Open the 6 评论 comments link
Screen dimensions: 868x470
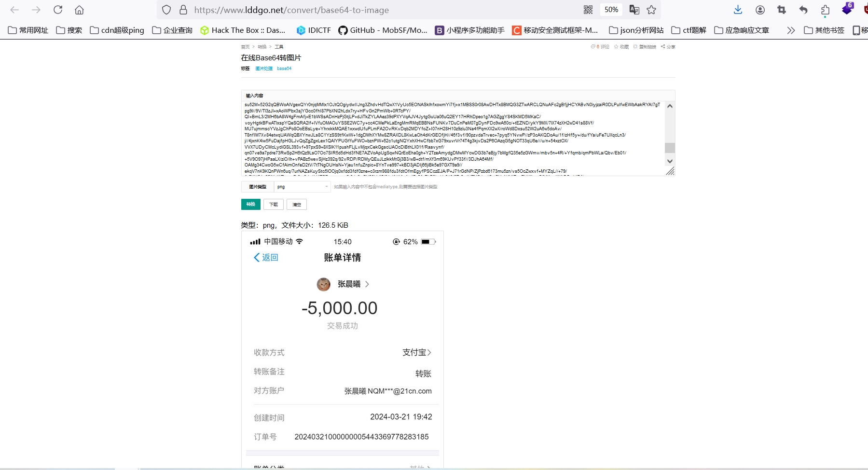click(600, 47)
